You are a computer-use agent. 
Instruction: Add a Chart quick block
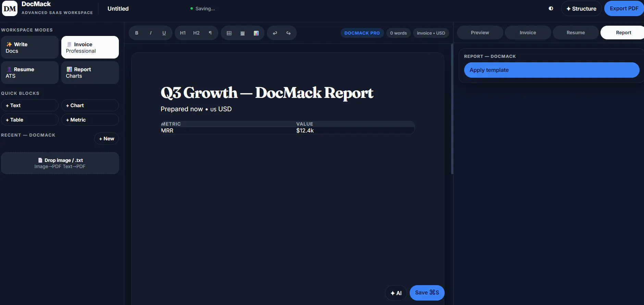[x=90, y=105]
